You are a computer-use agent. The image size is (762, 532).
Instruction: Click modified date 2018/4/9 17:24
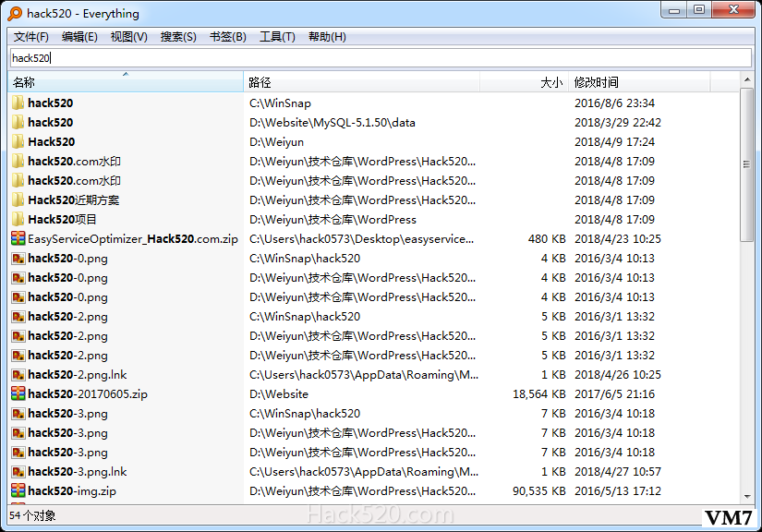pos(615,142)
